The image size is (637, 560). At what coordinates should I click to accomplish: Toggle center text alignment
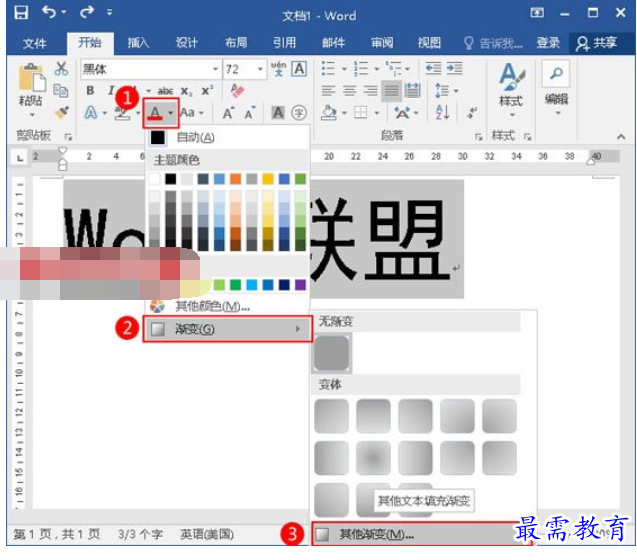tap(349, 90)
